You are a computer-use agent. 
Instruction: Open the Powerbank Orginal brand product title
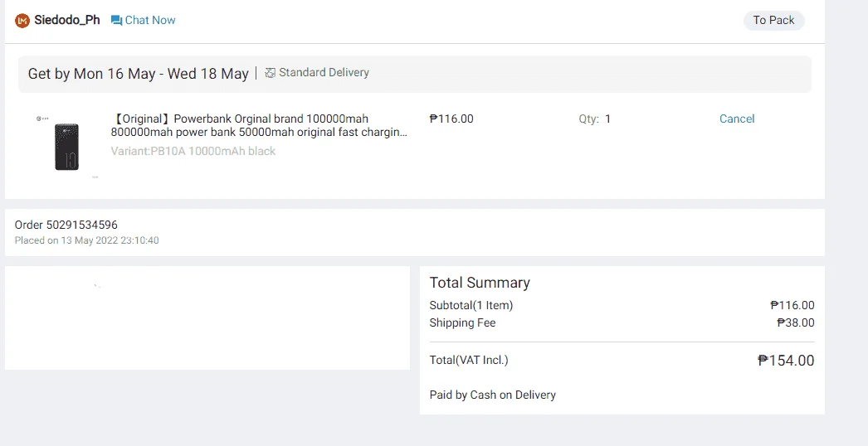(x=259, y=126)
